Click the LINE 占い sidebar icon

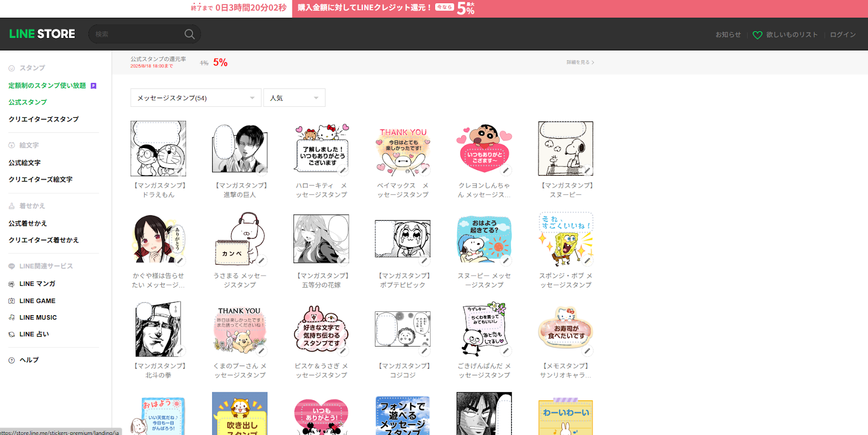11,335
